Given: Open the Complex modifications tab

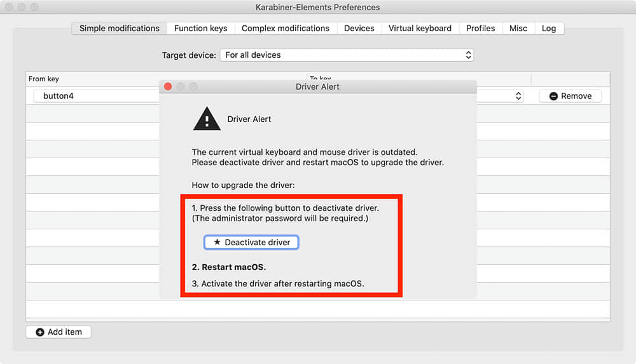Looking at the screenshot, I should [x=285, y=29].
